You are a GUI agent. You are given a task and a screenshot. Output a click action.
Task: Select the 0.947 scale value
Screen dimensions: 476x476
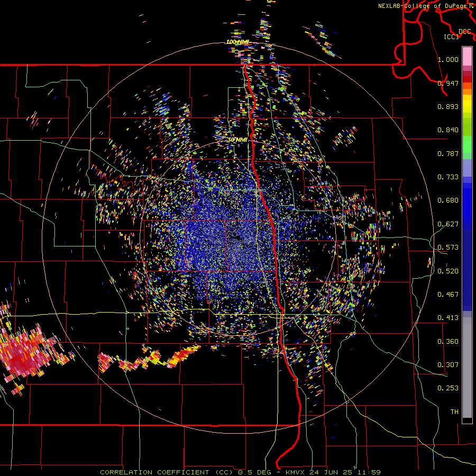click(448, 83)
